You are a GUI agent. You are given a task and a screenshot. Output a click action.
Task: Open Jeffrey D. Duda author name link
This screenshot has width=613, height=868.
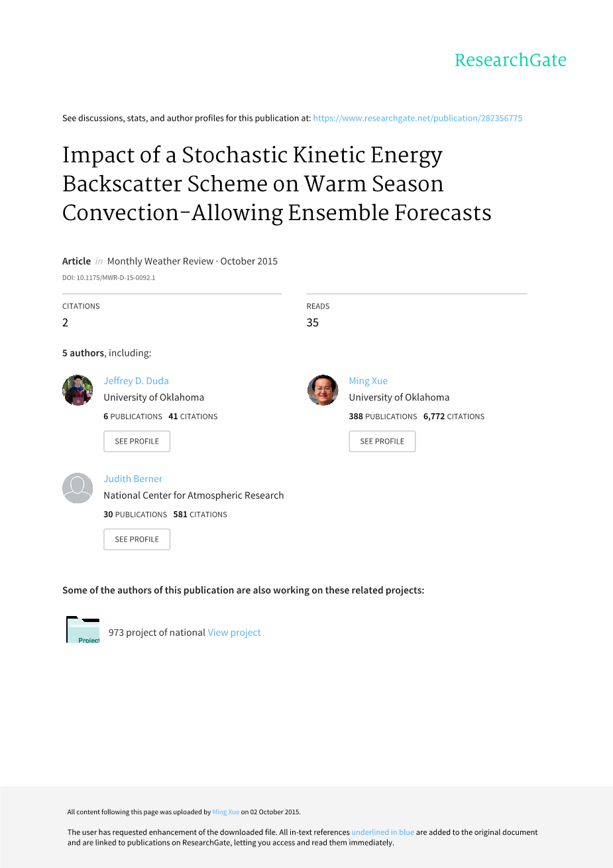click(x=136, y=381)
